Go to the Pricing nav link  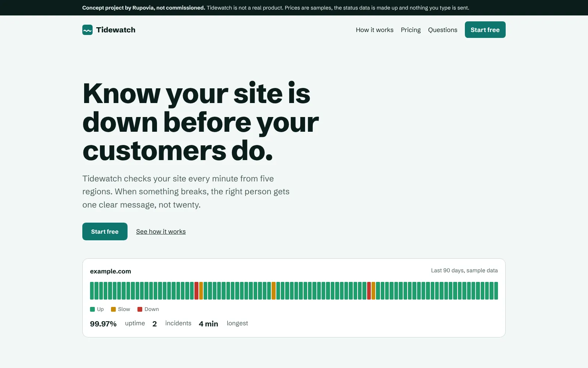tap(410, 30)
